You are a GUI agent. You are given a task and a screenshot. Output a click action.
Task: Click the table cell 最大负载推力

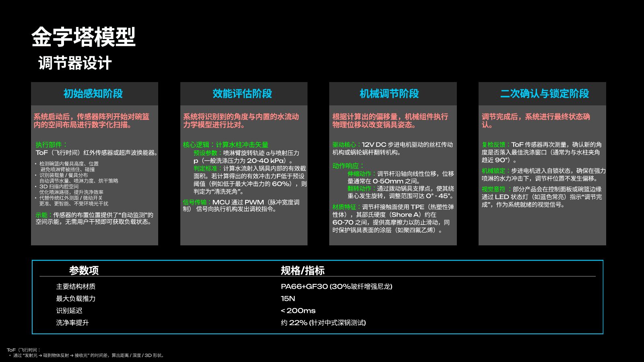click(76, 298)
